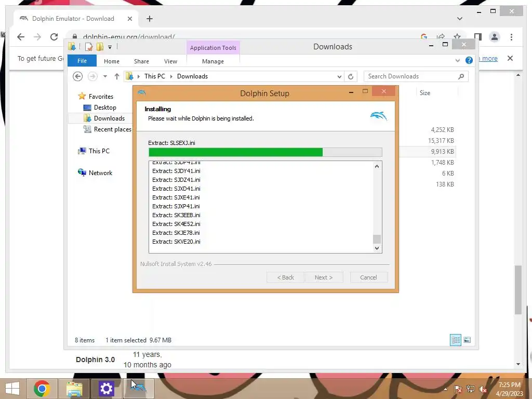
Task: Switch Explorer to details view icon
Action: (455, 340)
